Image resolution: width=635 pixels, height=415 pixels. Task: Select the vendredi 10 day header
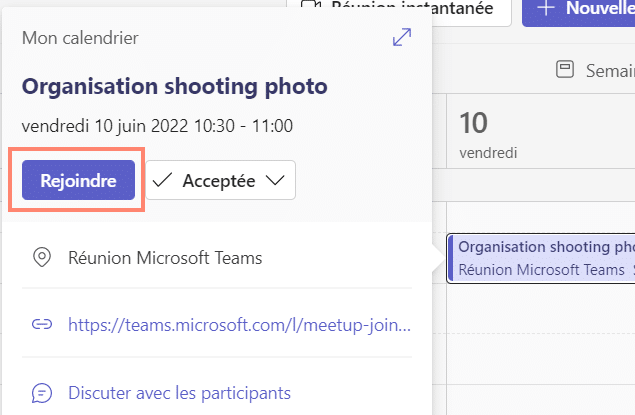(488, 135)
